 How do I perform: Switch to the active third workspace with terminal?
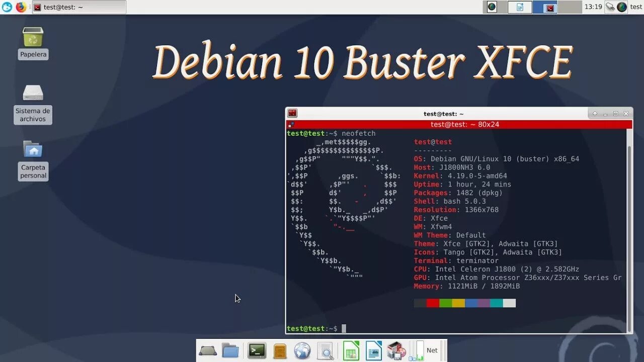point(545,7)
